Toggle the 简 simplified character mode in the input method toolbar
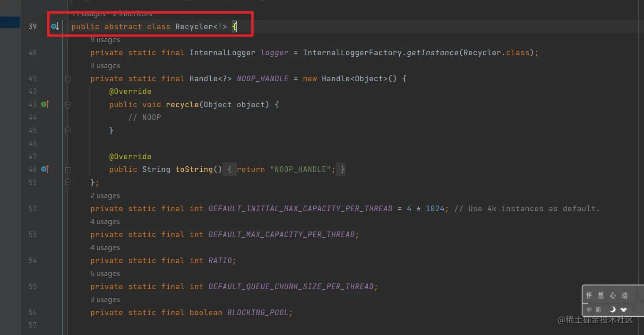The height and width of the screenshot is (335, 644). click(599, 309)
